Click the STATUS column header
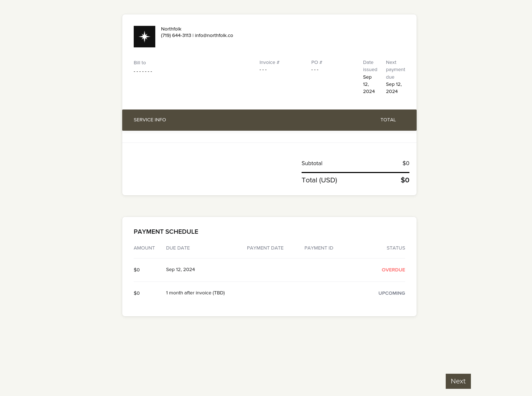This screenshot has width=532, height=396. coord(396,248)
